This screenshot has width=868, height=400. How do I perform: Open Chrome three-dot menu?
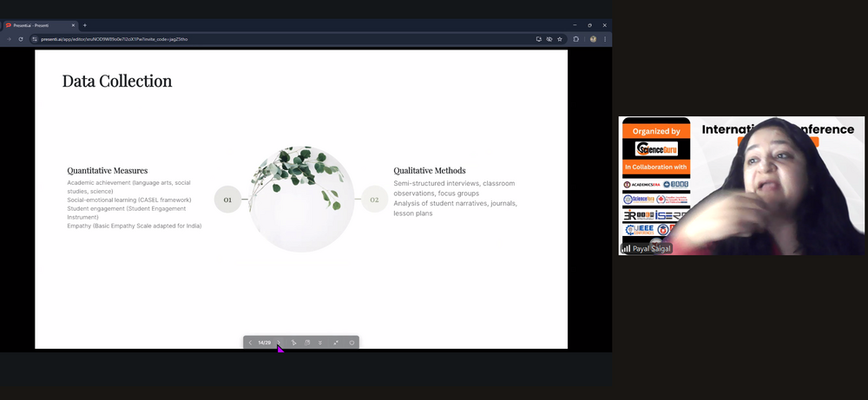[x=605, y=39]
